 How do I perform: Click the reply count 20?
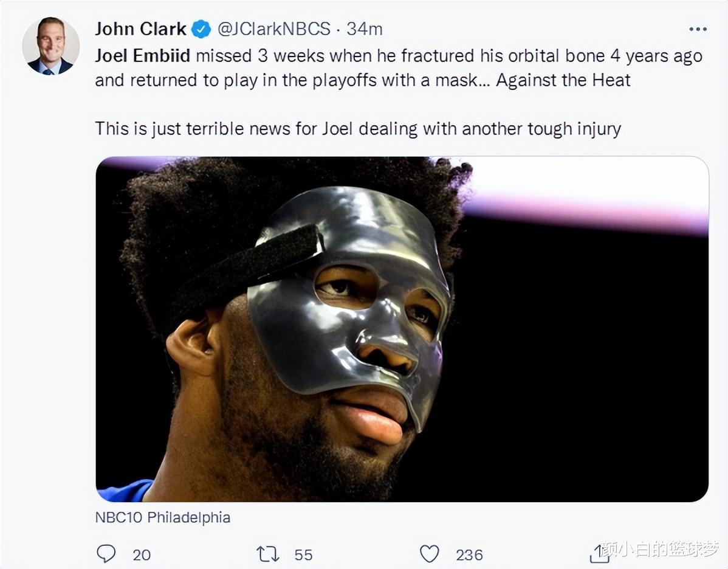[x=142, y=554]
